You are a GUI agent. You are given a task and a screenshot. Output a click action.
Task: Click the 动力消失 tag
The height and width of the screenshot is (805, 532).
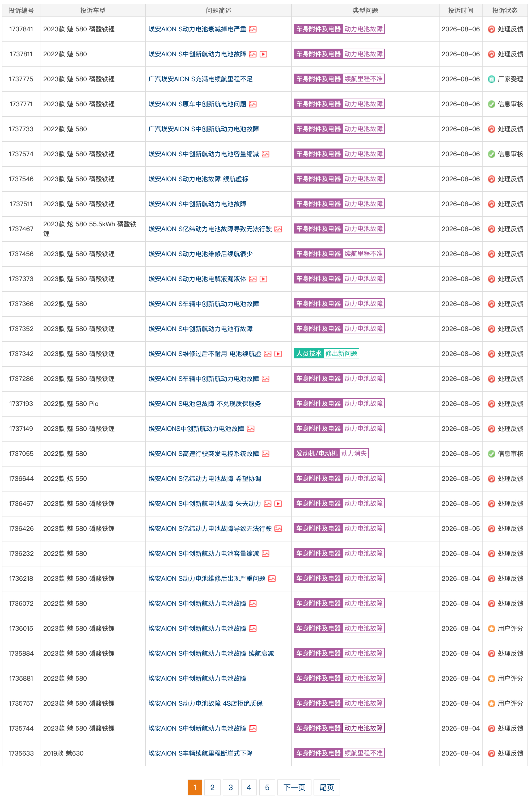pos(354,454)
